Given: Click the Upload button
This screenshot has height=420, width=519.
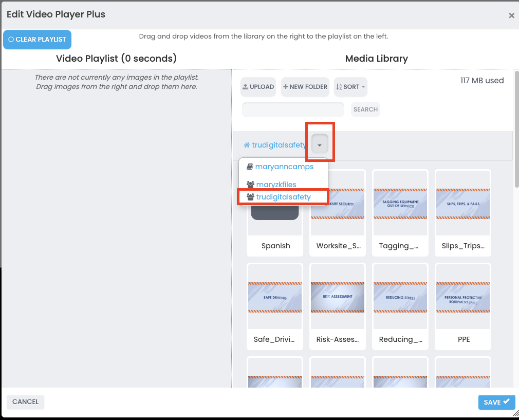Looking at the screenshot, I should [258, 87].
